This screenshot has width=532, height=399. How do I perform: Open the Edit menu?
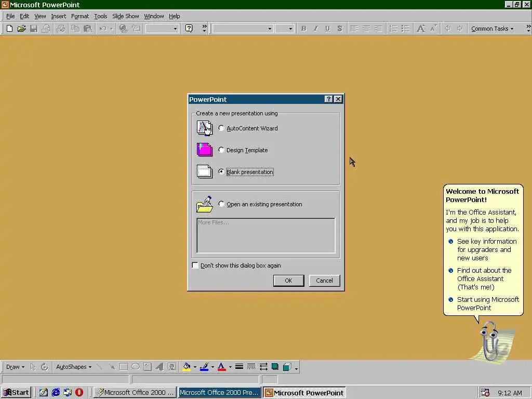(24, 16)
